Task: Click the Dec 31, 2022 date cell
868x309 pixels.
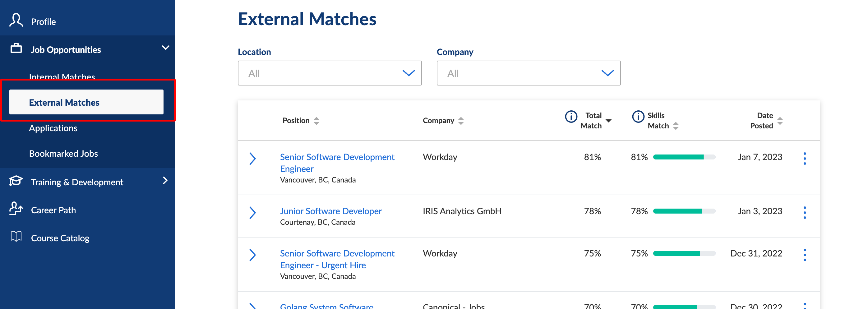Action: pyautogui.click(x=756, y=253)
